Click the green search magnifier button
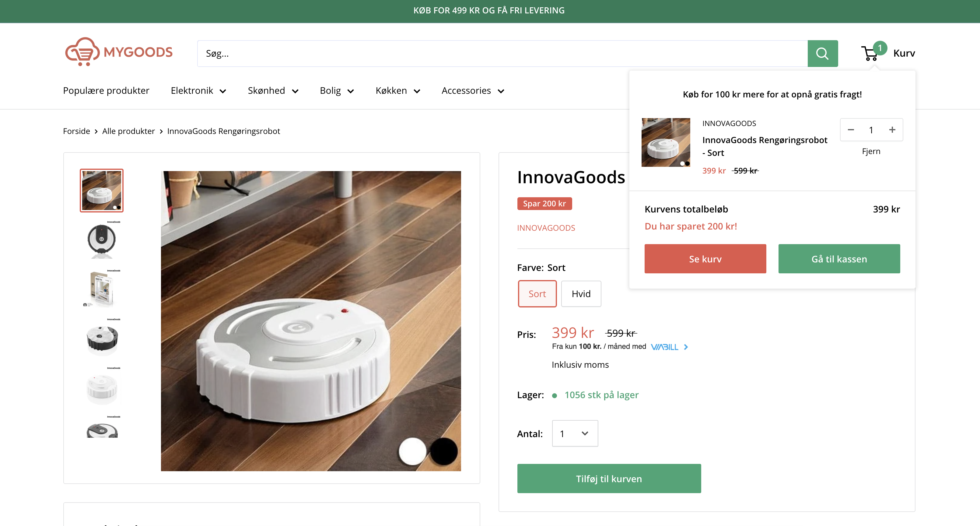Screen dimensions: 980x526 pyautogui.click(x=822, y=53)
